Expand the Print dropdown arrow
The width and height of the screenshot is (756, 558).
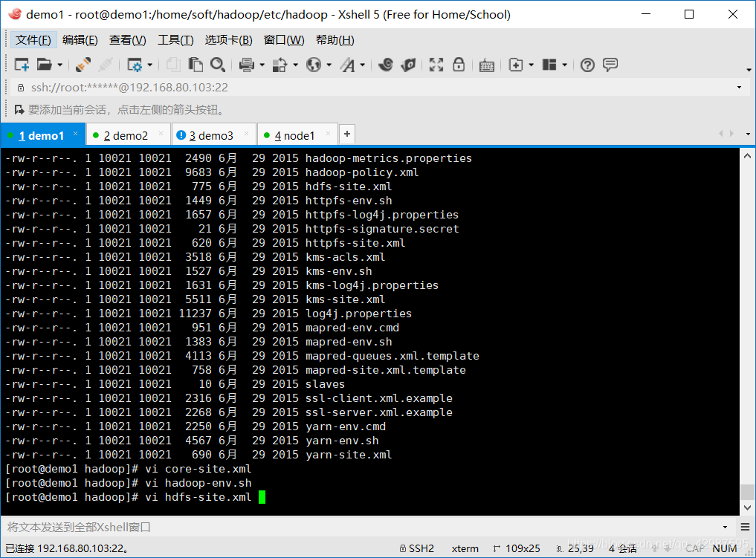[262, 65]
